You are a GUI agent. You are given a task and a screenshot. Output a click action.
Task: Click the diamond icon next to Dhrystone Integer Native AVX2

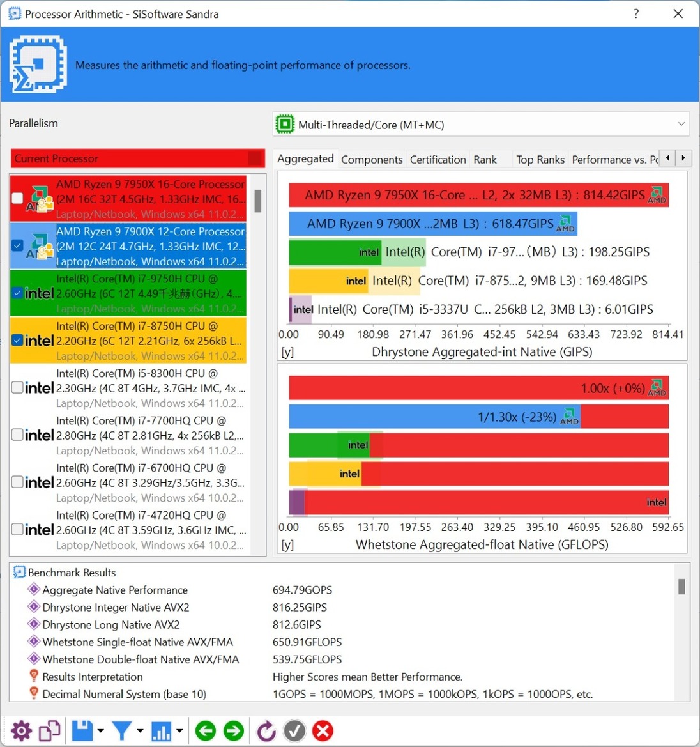click(x=34, y=606)
